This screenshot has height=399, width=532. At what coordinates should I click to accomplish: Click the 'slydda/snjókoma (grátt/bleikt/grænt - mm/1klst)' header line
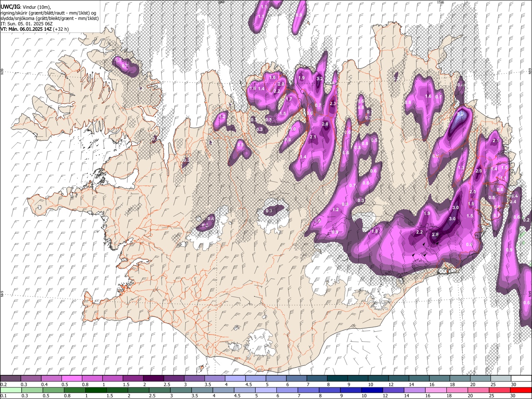tap(49, 18)
